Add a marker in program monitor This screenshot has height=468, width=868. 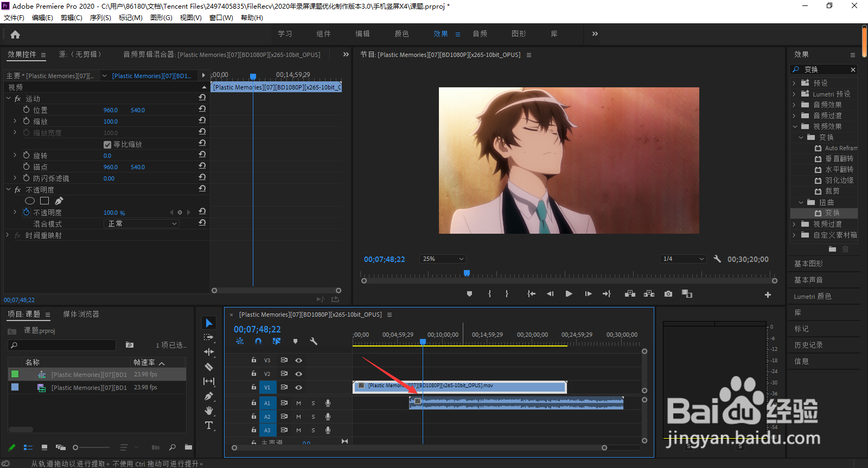tap(469, 294)
